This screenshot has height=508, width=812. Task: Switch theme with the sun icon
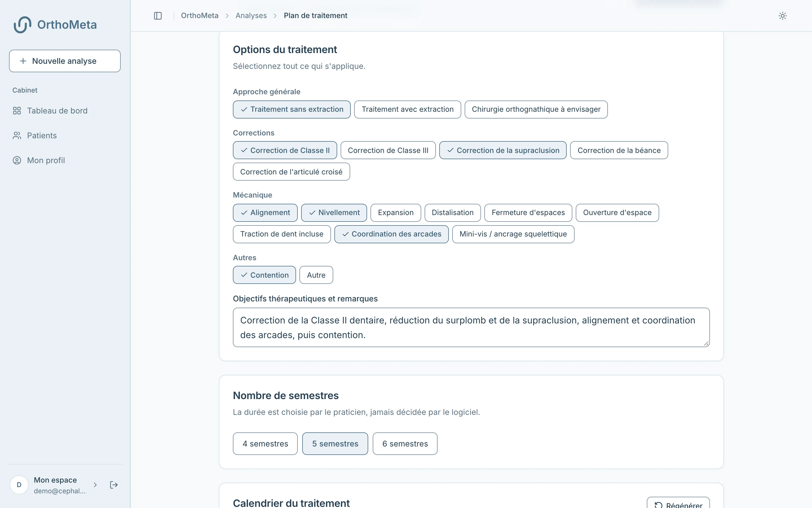(782, 16)
